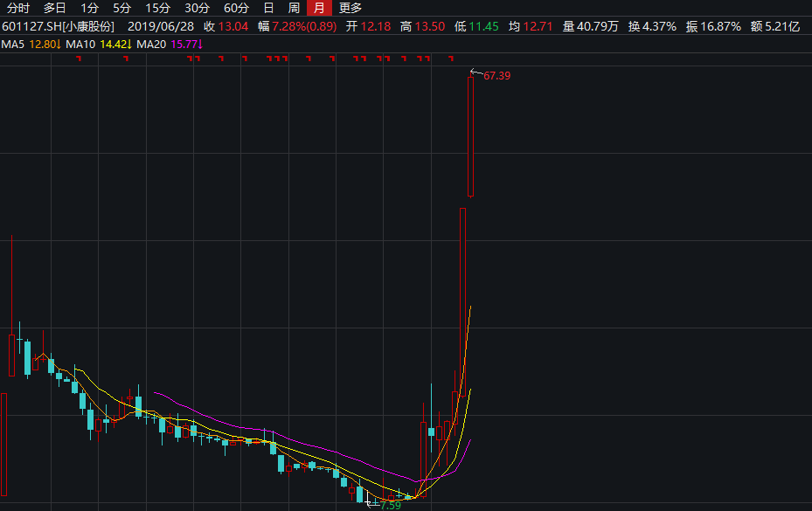
Task: Click the high price 13.50
Action: pos(430,26)
